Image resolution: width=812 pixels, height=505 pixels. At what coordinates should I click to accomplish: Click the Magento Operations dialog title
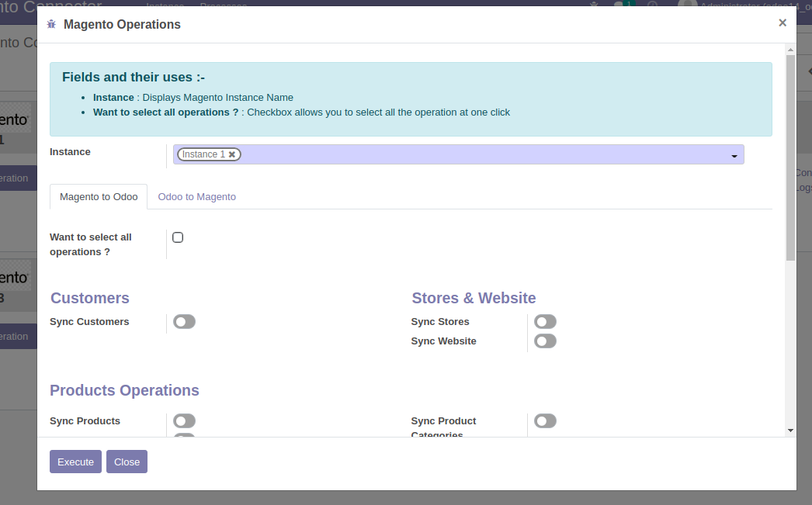click(122, 25)
